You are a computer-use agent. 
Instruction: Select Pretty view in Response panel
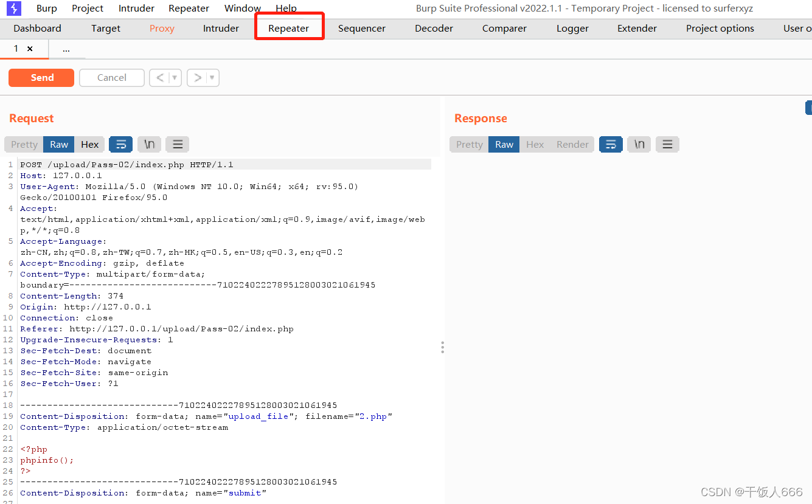click(x=470, y=144)
